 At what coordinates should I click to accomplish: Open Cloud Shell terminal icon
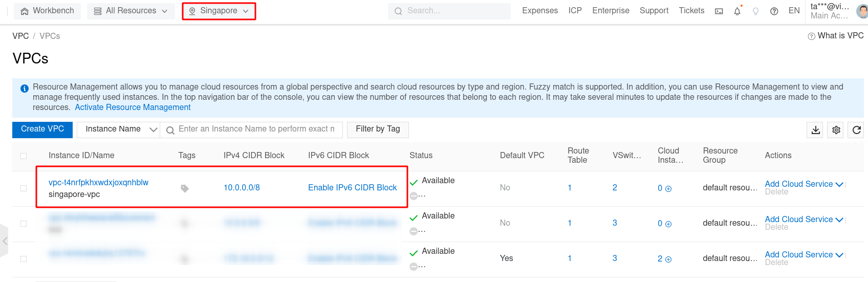point(719,11)
